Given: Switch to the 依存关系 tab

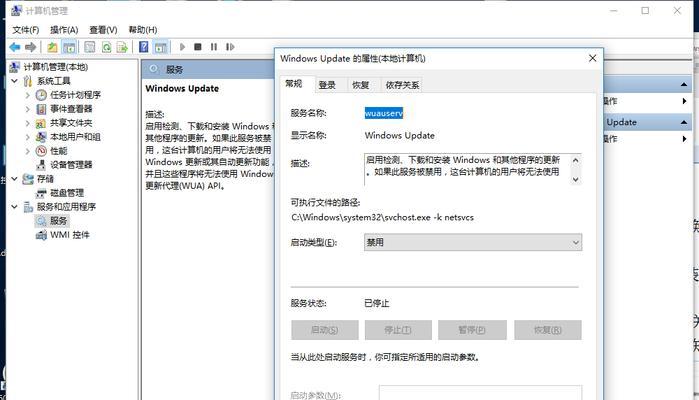Looking at the screenshot, I should pos(402,85).
